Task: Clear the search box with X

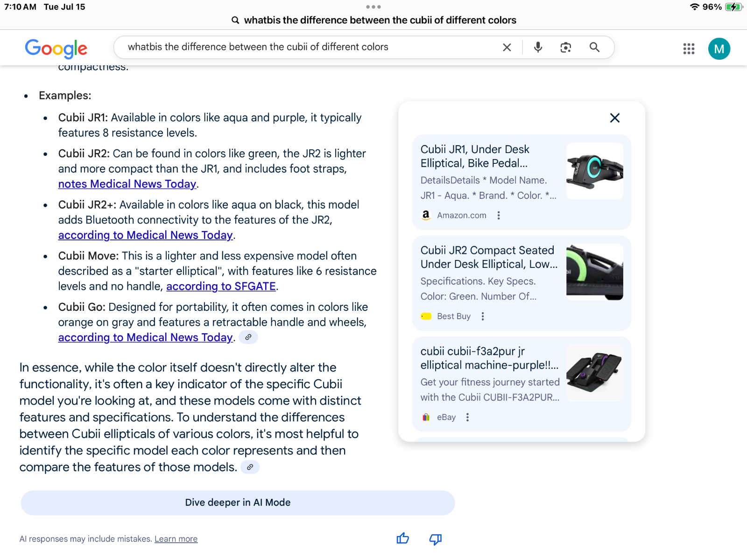Action: pos(507,47)
